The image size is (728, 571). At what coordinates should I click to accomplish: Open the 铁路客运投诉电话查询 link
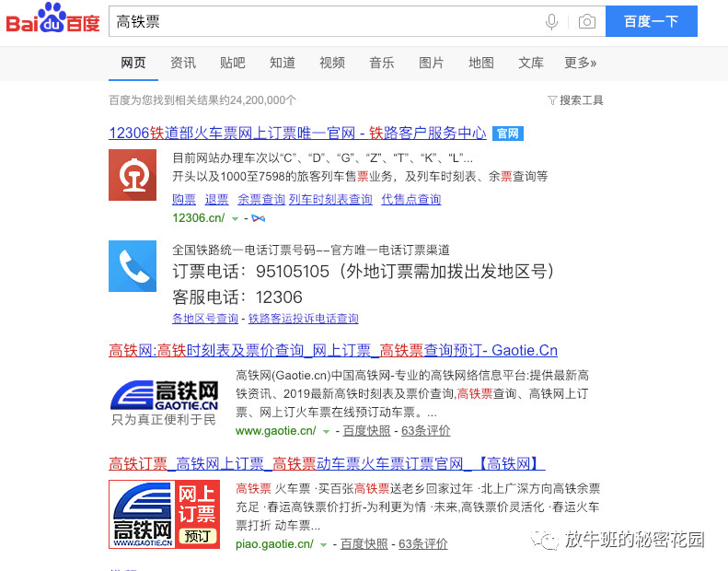click(303, 319)
